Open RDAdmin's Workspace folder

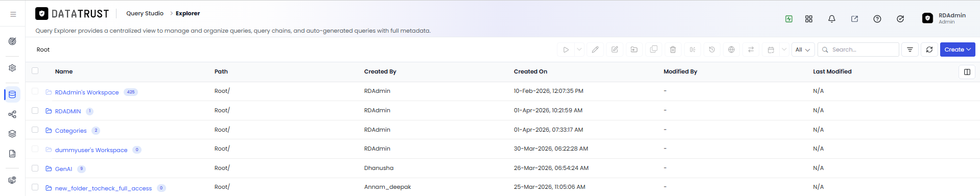87,92
